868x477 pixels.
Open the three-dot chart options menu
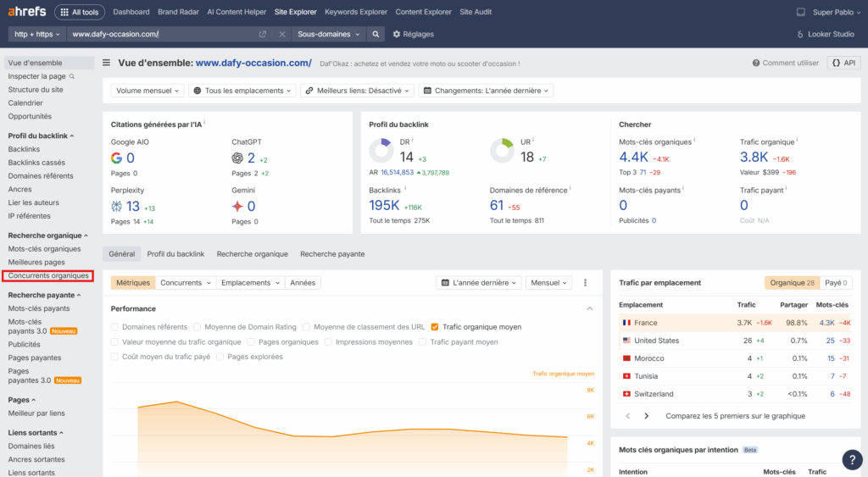[x=585, y=283]
